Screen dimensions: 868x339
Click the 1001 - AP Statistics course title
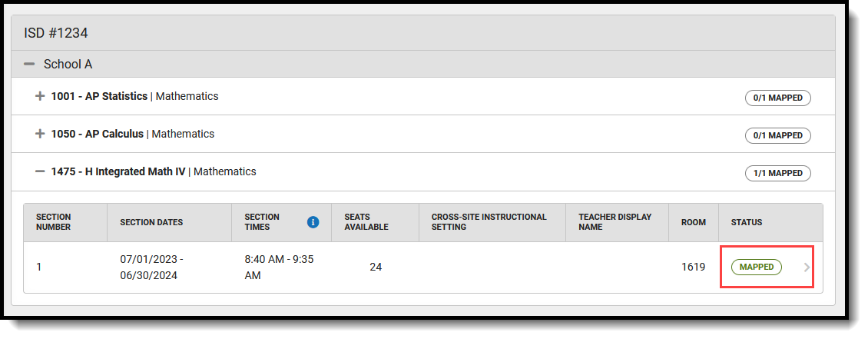99,96
